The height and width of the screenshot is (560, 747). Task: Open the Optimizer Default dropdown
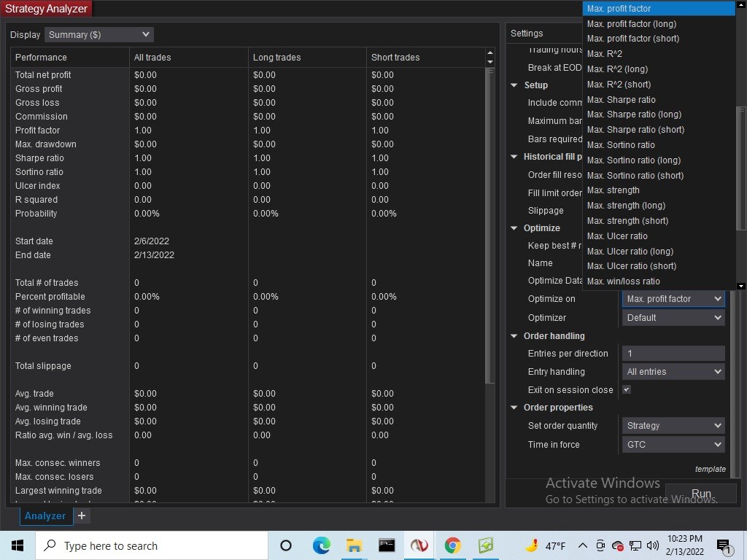tap(673, 318)
